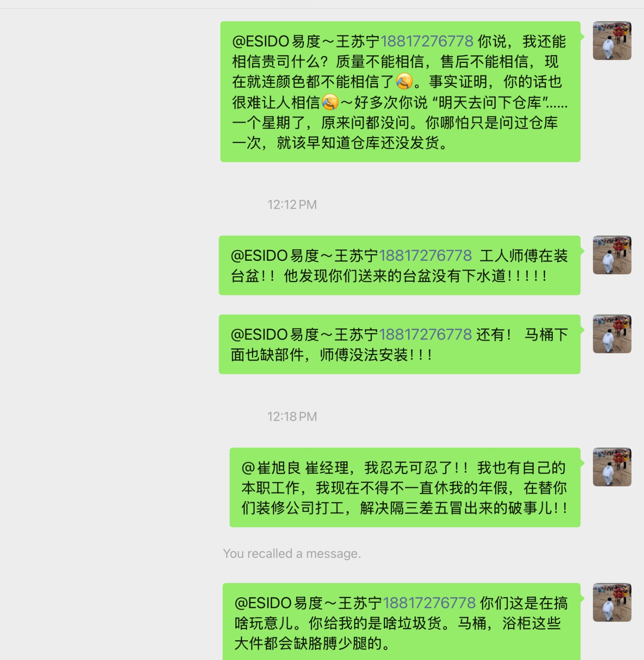This screenshot has width=644, height=660.
Task: Select bubble starting 你说，我还能相信贵司
Action: point(400,92)
